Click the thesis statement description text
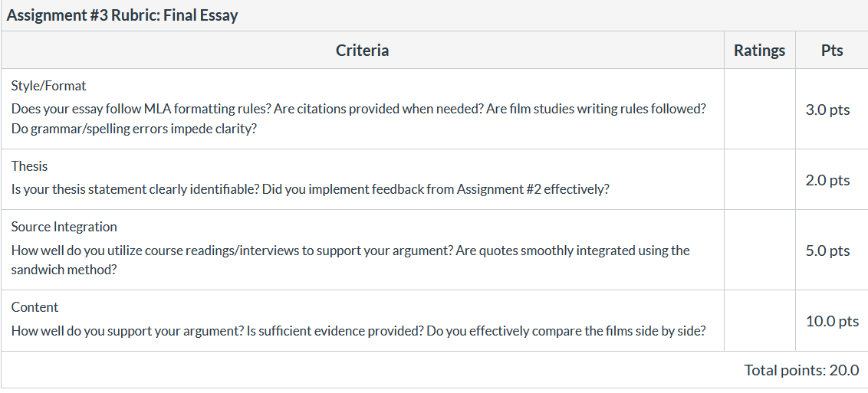Viewport: 868px width, 393px height. [x=310, y=189]
